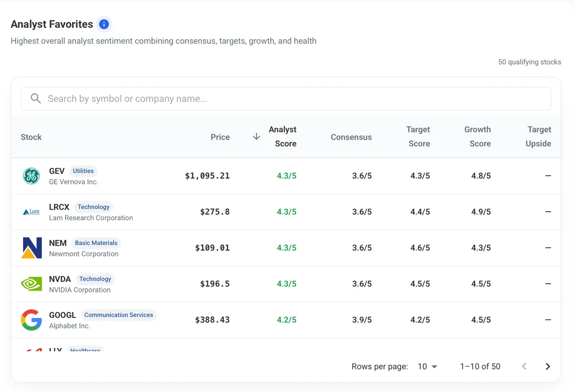Click Alphabet Inc. company name
This screenshot has width=575, height=392.
tap(69, 325)
